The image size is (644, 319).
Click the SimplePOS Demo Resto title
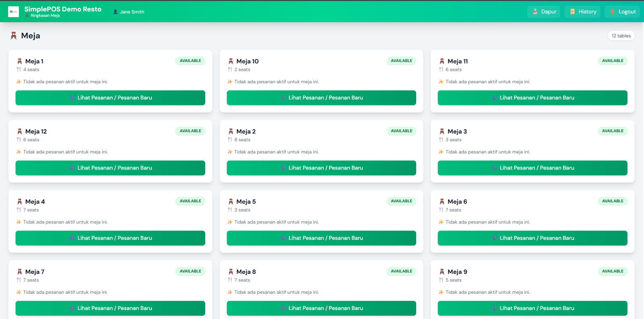click(63, 9)
